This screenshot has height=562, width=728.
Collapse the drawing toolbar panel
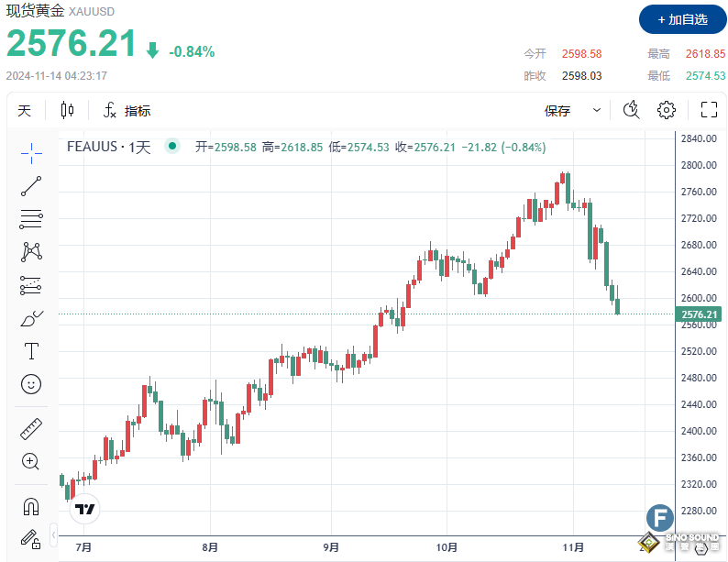pyautogui.click(x=54, y=535)
